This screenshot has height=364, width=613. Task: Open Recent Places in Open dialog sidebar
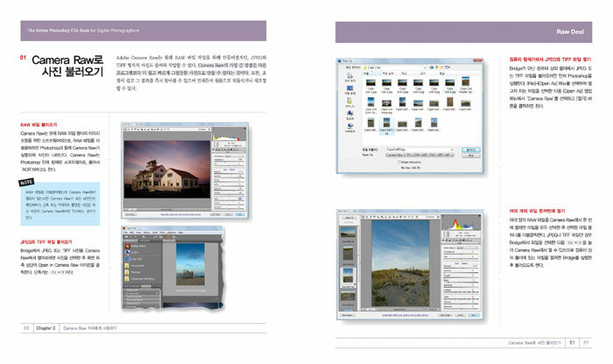(x=350, y=75)
